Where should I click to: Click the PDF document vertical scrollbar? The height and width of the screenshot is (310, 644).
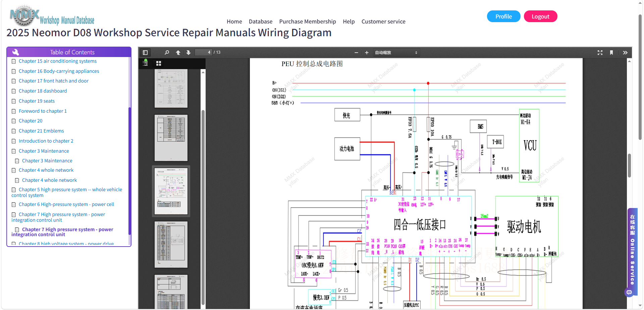click(x=629, y=165)
